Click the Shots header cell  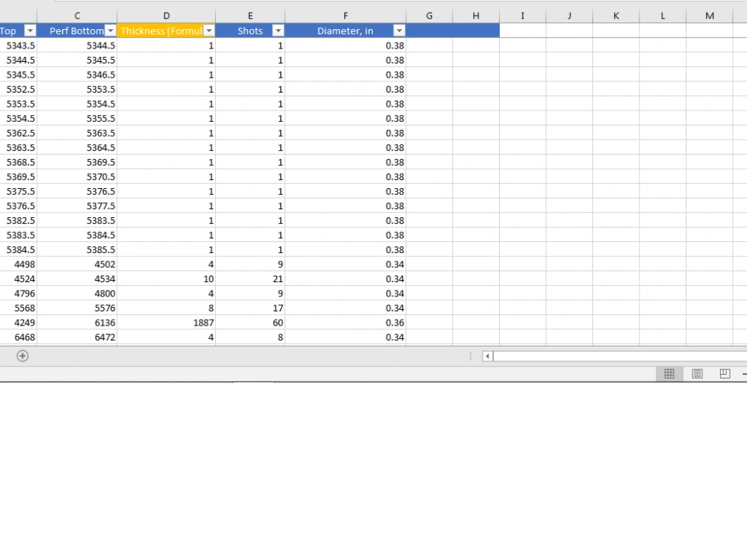250,31
